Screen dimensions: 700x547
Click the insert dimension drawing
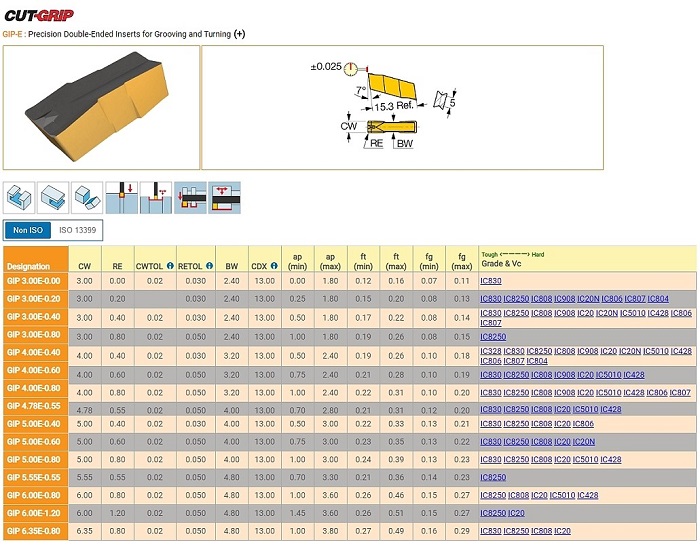(x=400, y=108)
